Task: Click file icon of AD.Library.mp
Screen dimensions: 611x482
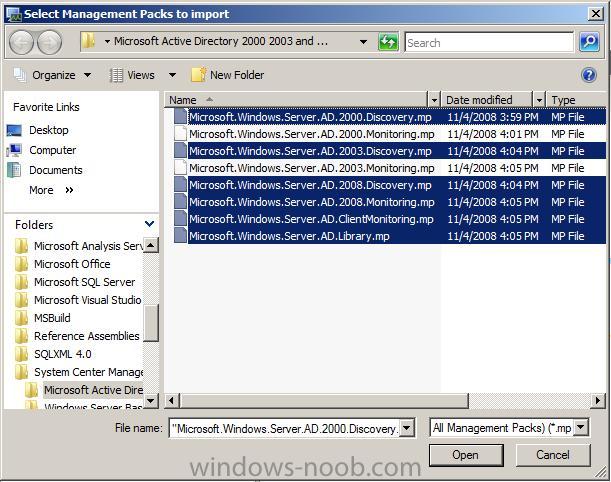Action: tap(180, 236)
